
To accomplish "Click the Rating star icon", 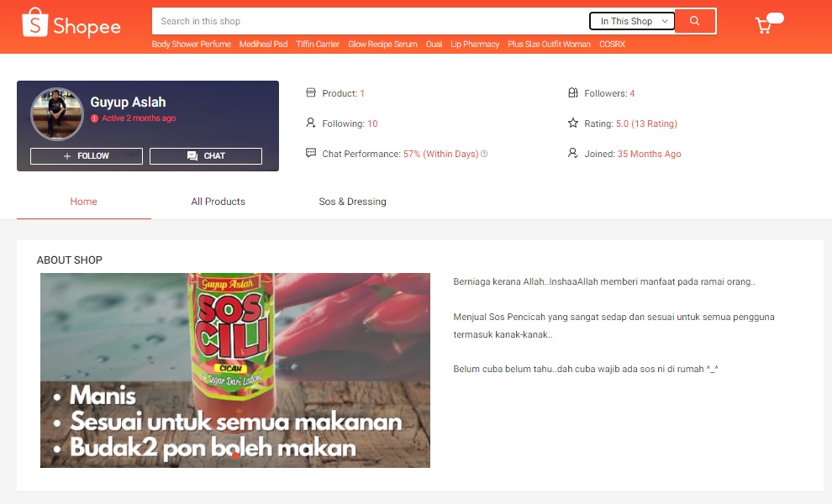I will click(x=572, y=123).
